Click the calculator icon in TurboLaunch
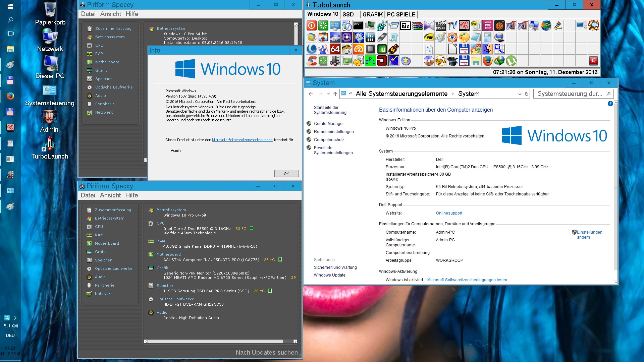This screenshot has height=362, width=644. point(487,37)
